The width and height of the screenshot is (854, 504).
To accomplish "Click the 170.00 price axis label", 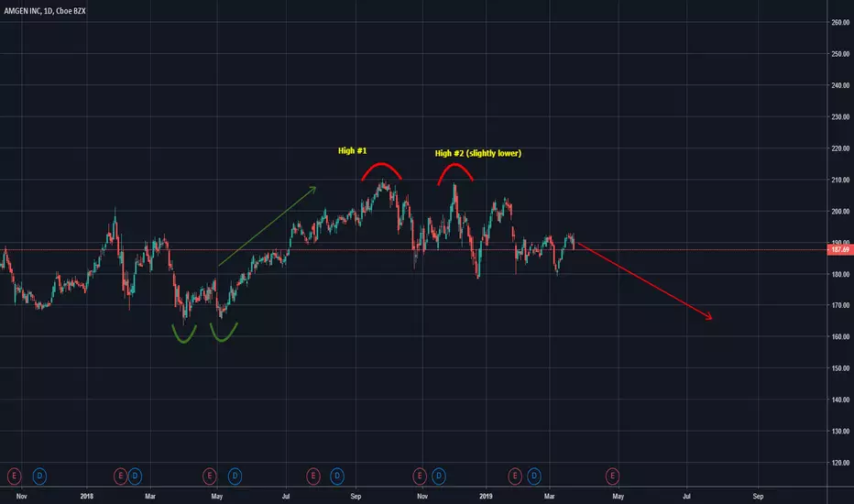I will click(840, 306).
